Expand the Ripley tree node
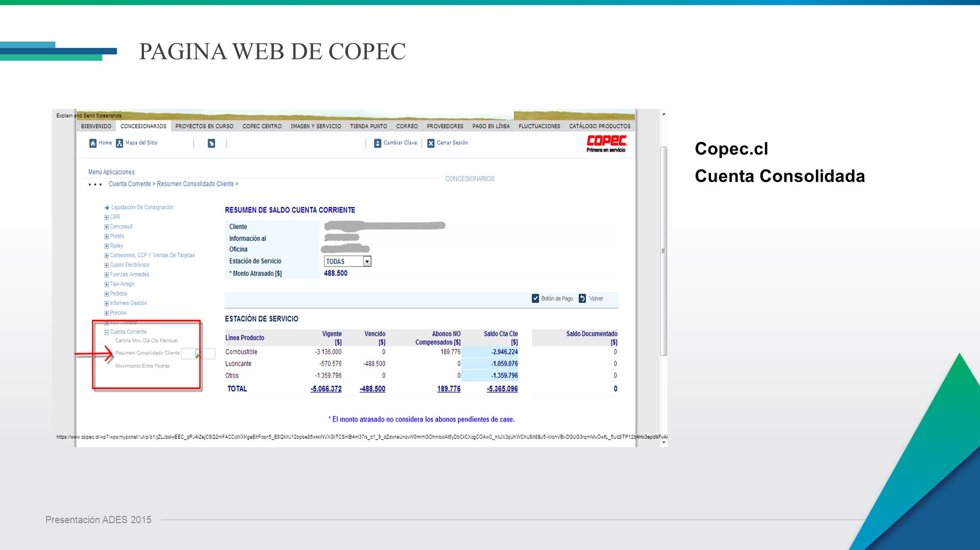Image resolution: width=980 pixels, height=550 pixels. (107, 246)
